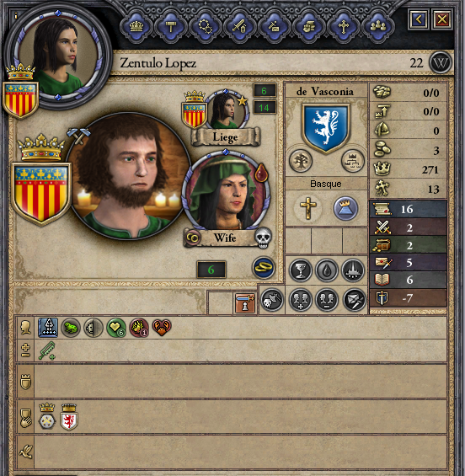Open the Council tab with people icon
Screen dimensions: 465x476
point(378,26)
